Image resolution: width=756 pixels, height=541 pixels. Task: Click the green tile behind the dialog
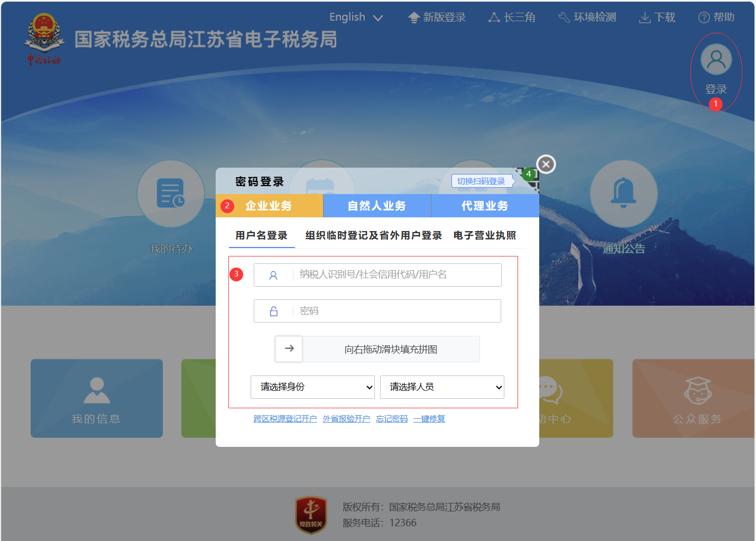[x=198, y=398]
